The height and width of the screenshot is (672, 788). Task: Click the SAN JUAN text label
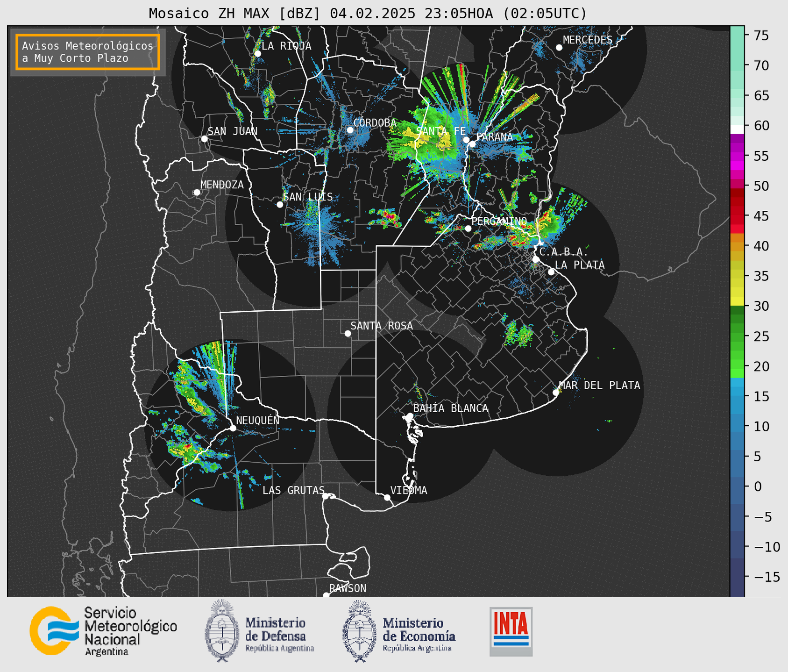pos(233,131)
